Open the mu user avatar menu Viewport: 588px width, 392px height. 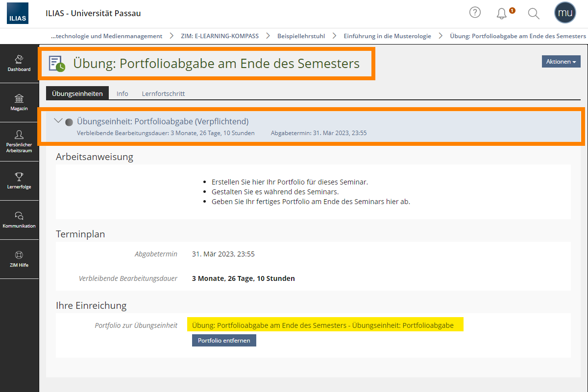pyautogui.click(x=565, y=13)
